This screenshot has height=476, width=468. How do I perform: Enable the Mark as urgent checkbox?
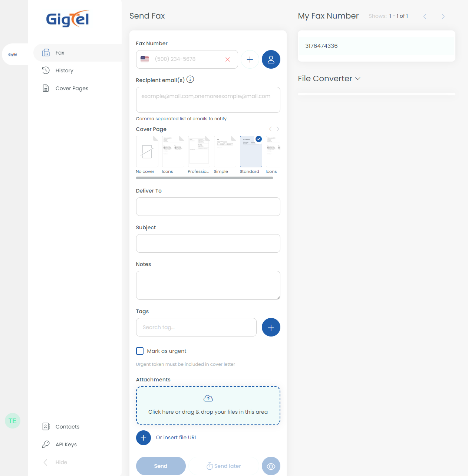(139, 351)
